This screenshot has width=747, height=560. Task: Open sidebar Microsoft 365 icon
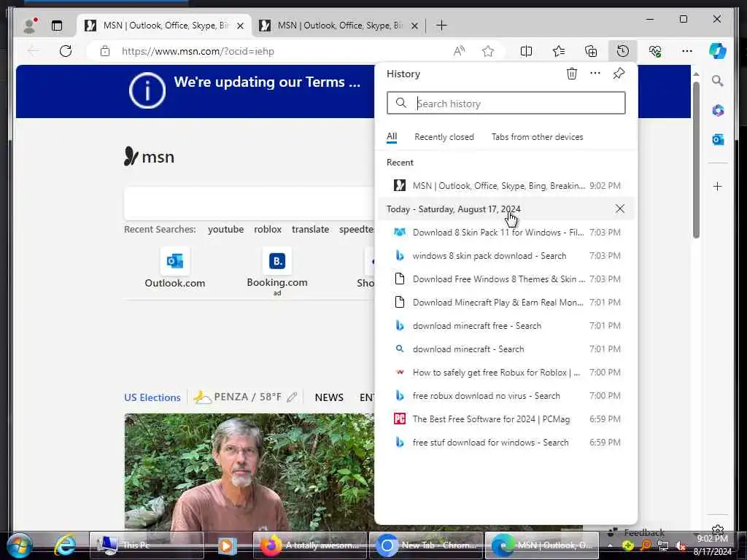(x=718, y=111)
